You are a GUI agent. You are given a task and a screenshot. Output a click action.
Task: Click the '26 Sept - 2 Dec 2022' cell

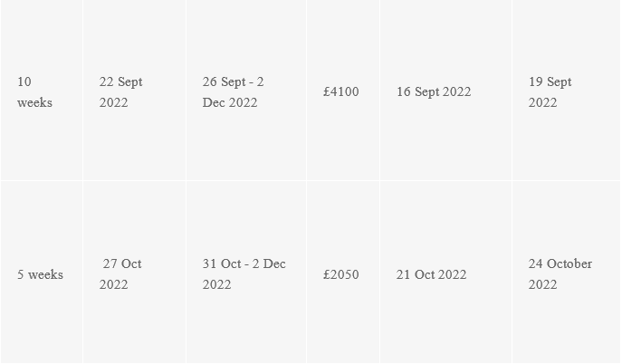point(246,91)
